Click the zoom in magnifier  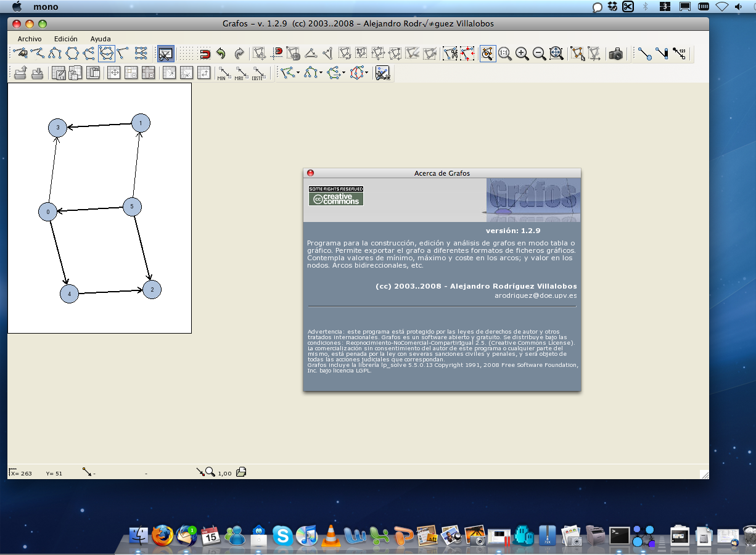522,54
